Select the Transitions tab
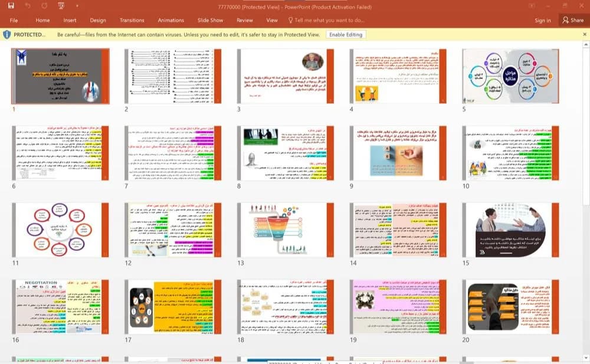Image resolution: width=590 pixels, height=364 pixels. click(132, 20)
